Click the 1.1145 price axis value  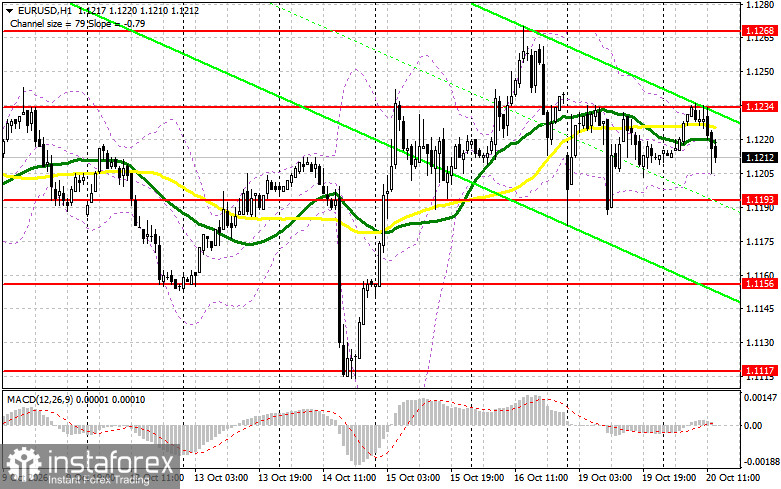[760, 309]
